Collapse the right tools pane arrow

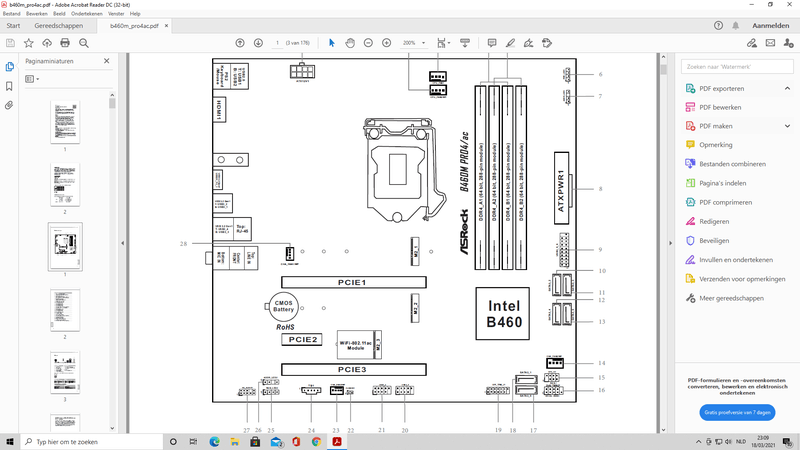tap(670, 243)
